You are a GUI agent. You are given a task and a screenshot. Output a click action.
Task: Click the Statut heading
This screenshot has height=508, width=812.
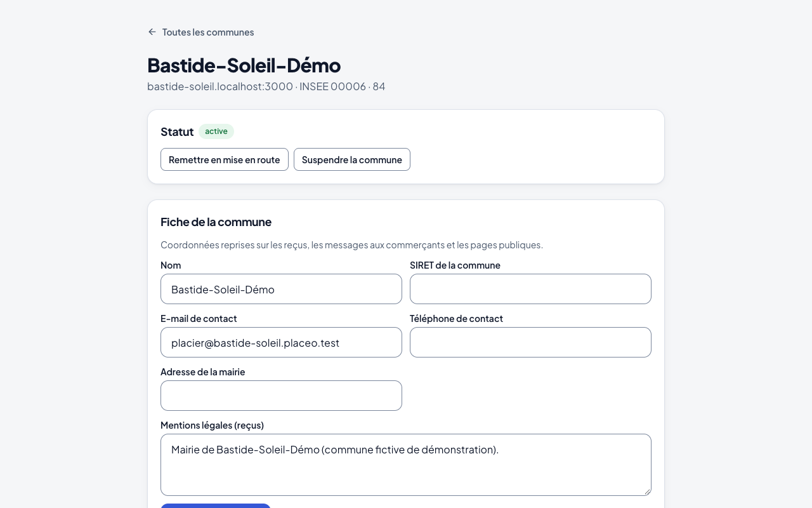click(177, 131)
